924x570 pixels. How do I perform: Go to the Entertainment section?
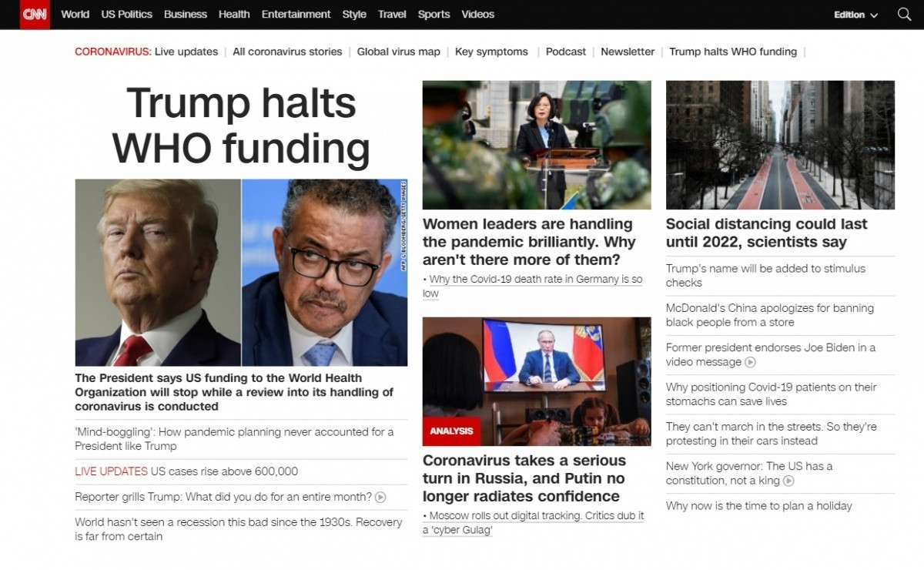click(296, 14)
